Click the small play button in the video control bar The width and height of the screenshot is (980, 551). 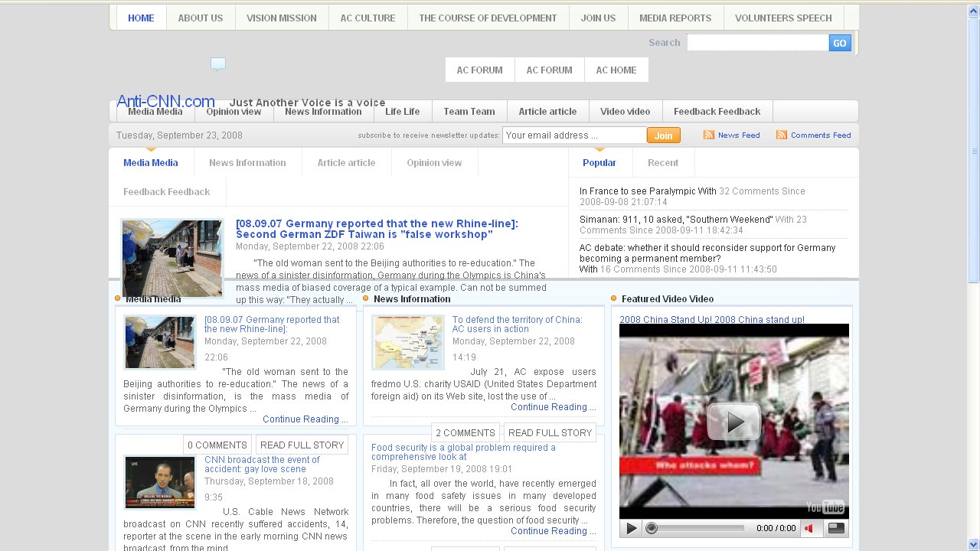coord(631,528)
